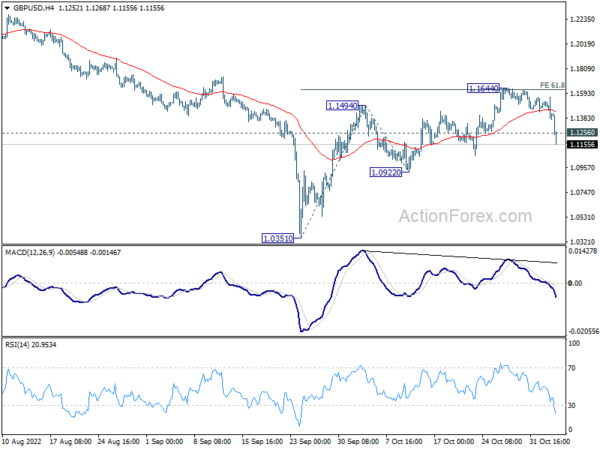
Task: Click the RSI 100 scale label
Action: (x=574, y=344)
